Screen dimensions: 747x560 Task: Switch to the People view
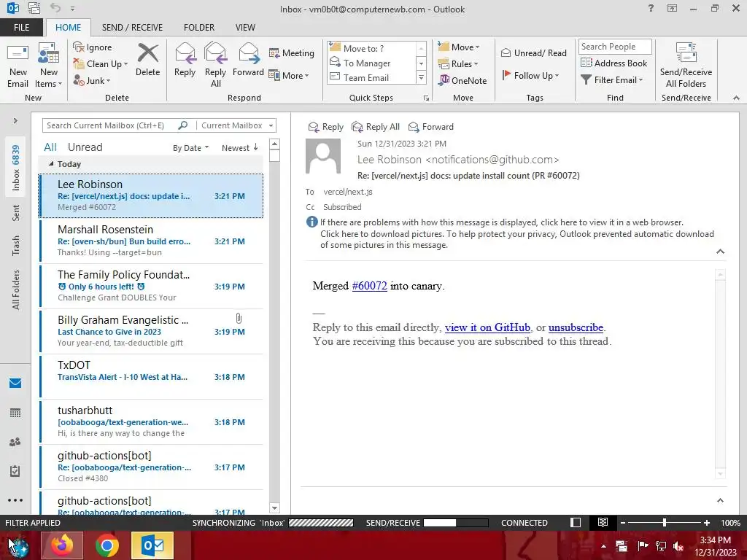[15, 442]
